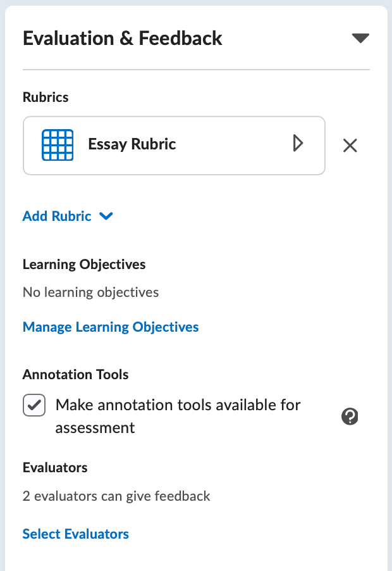Open Manage Learning Objectives

point(111,327)
